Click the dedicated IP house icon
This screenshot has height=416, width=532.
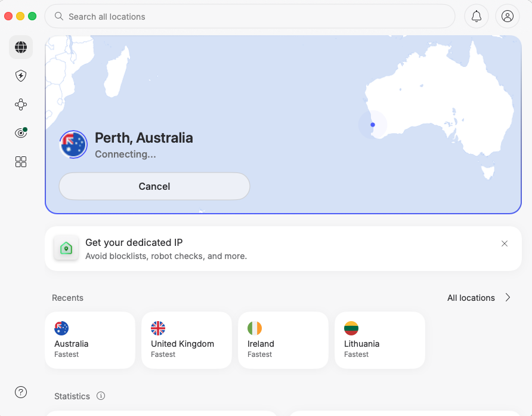66,248
